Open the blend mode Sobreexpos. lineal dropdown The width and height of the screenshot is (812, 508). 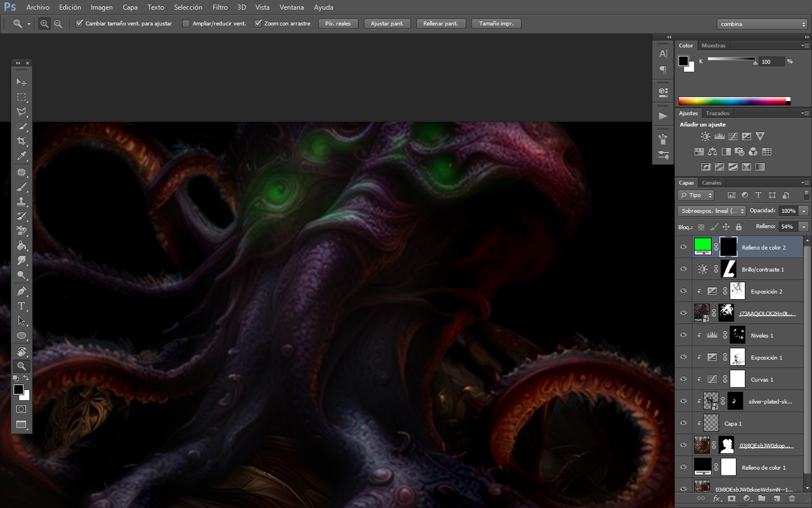point(712,211)
